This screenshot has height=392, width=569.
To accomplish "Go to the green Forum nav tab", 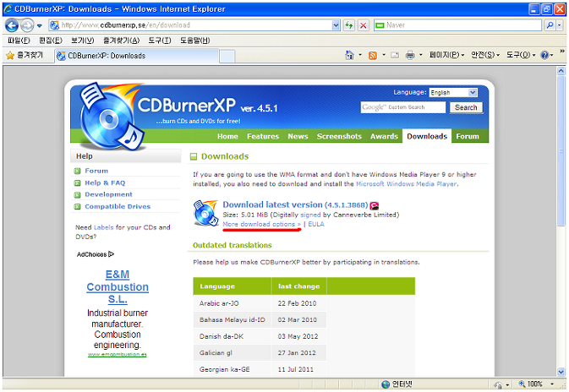I will [468, 136].
